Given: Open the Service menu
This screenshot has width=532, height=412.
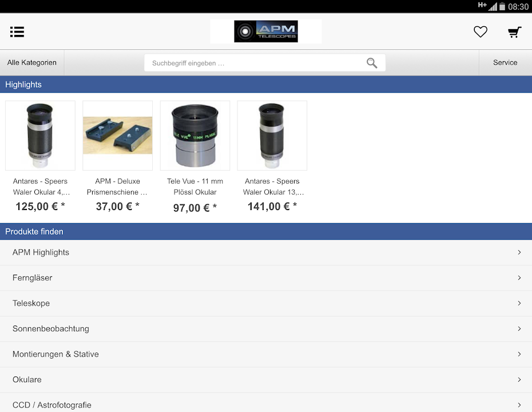Looking at the screenshot, I should coord(505,63).
